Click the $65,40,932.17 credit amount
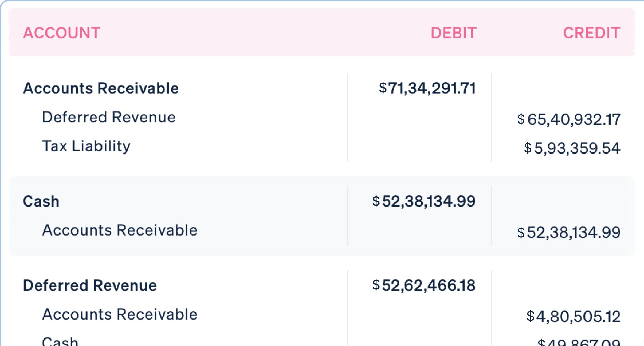The height and width of the screenshot is (346, 644). click(569, 119)
